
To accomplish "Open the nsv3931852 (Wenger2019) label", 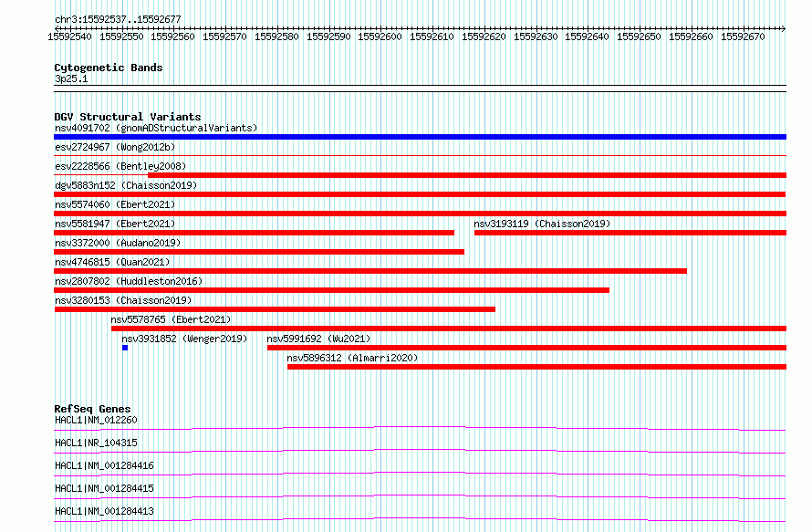I will (x=184, y=339).
